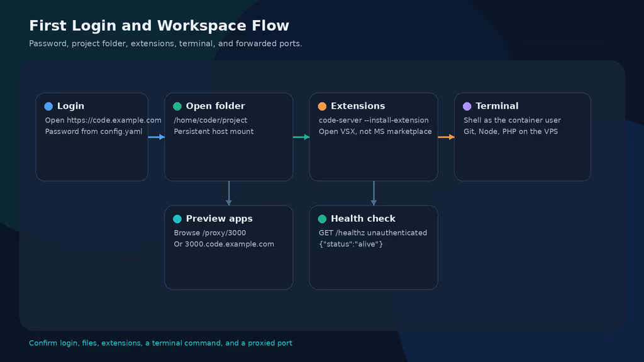Screen dimensions: 644x362
Task: Click the orange dot beside Extensions
Action: pyautogui.click(x=322, y=106)
